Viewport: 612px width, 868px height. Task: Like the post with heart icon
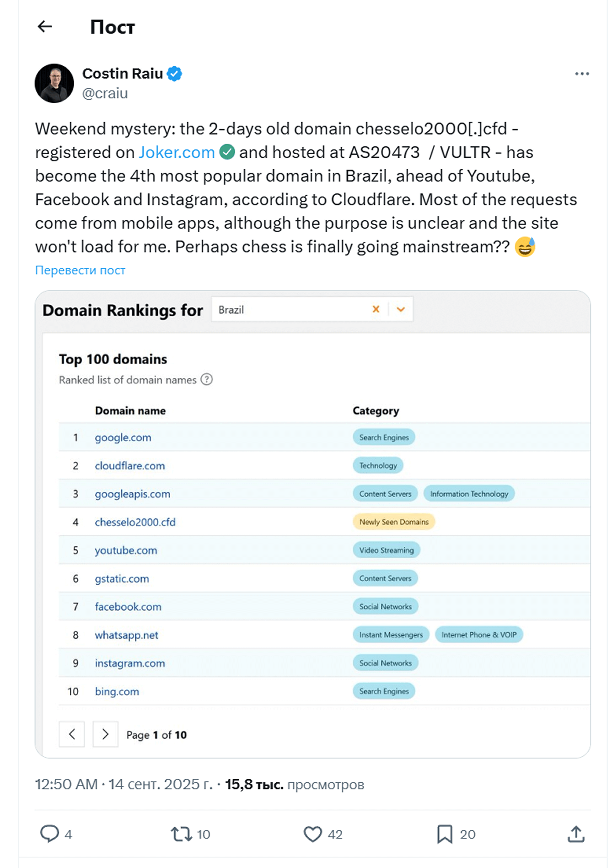coord(313,834)
